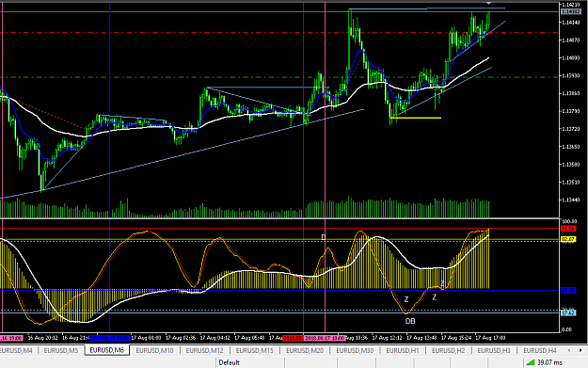Click the red level value label in the oscillator scale
The width and height of the screenshot is (588, 368).
(x=568, y=229)
